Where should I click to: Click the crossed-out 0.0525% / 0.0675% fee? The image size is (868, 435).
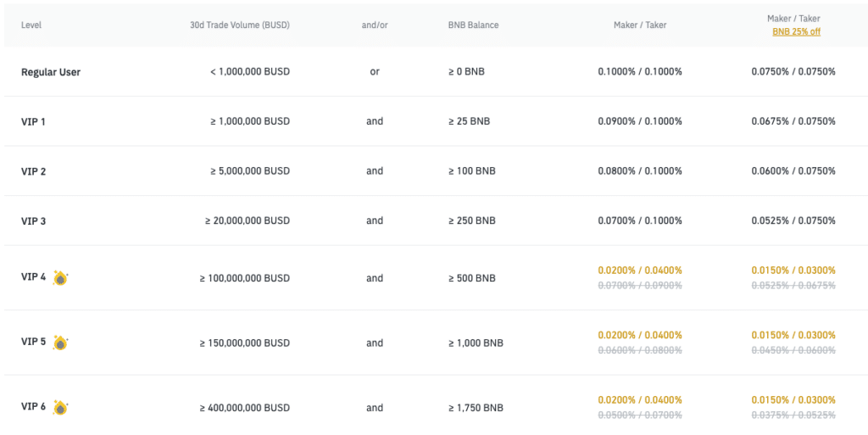point(793,286)
